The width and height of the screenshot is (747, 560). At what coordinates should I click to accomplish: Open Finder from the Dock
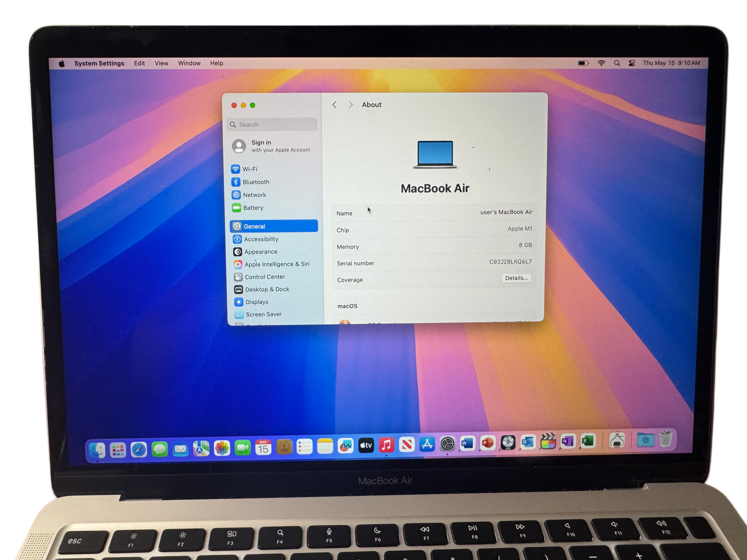point(97,450)
